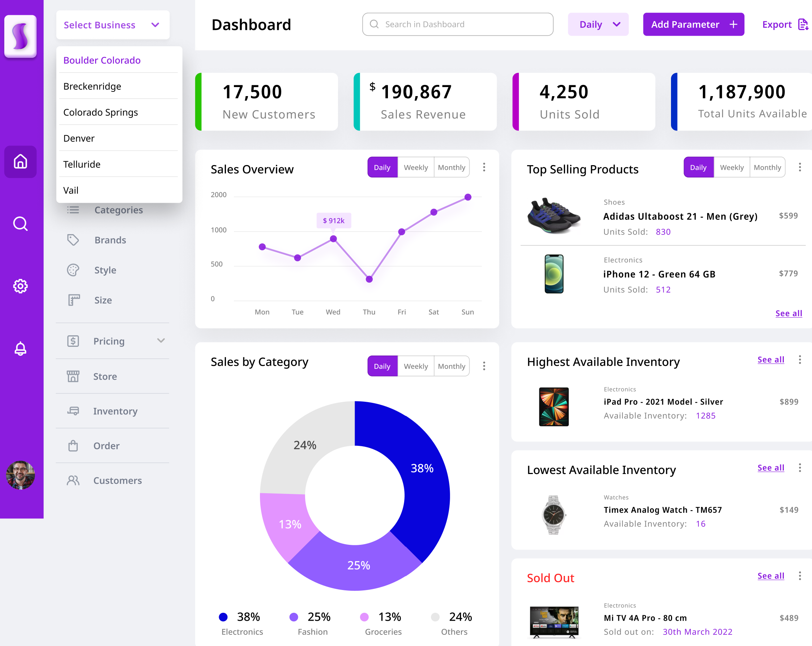Viewport: 812px width, 646px height.
Task: Select Vail from the business menu
Action: (x=70, y=190)
